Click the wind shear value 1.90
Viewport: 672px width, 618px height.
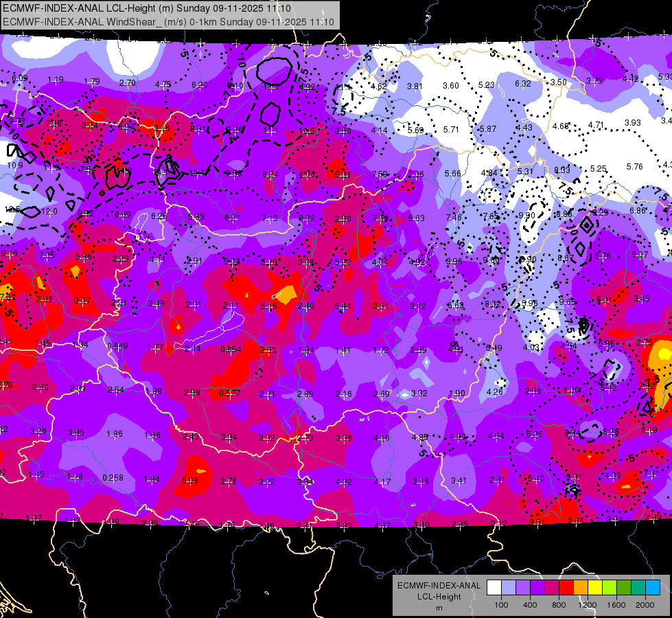(x=457, y=393)
